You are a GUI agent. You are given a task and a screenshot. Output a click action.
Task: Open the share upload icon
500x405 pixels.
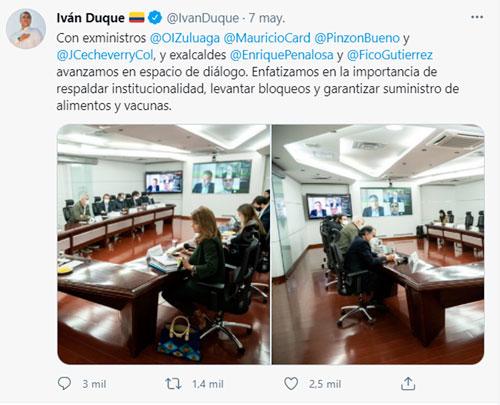(x=408, y=384)
